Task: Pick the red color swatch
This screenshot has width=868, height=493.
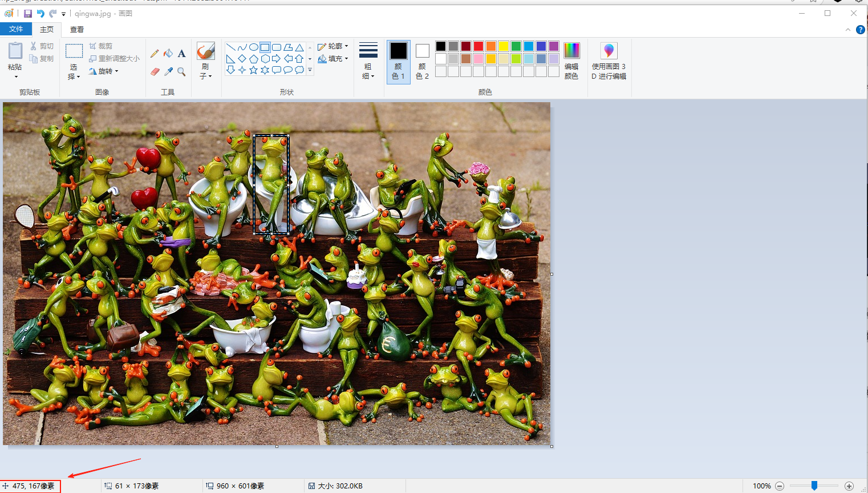Action: coord(478,46)
